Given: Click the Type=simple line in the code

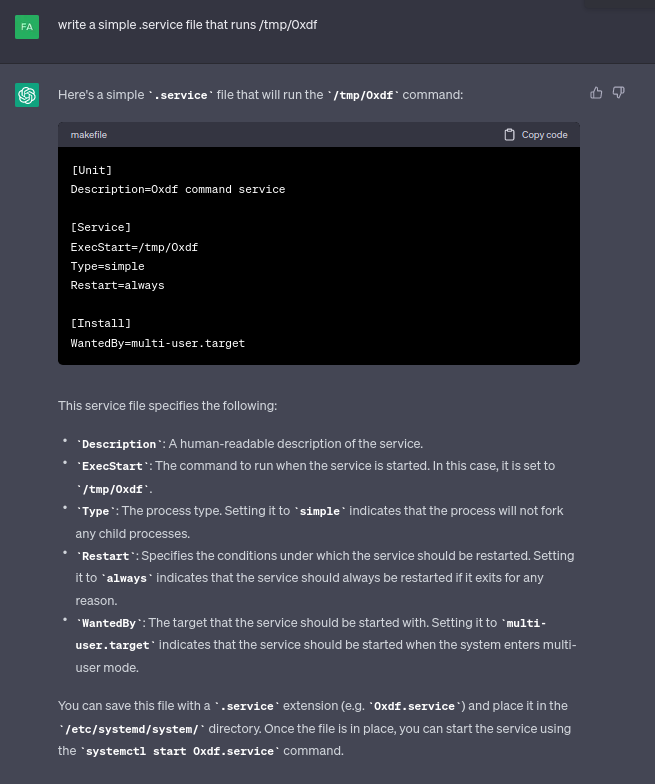Looking at the screenshot, I should pos(107,266).
